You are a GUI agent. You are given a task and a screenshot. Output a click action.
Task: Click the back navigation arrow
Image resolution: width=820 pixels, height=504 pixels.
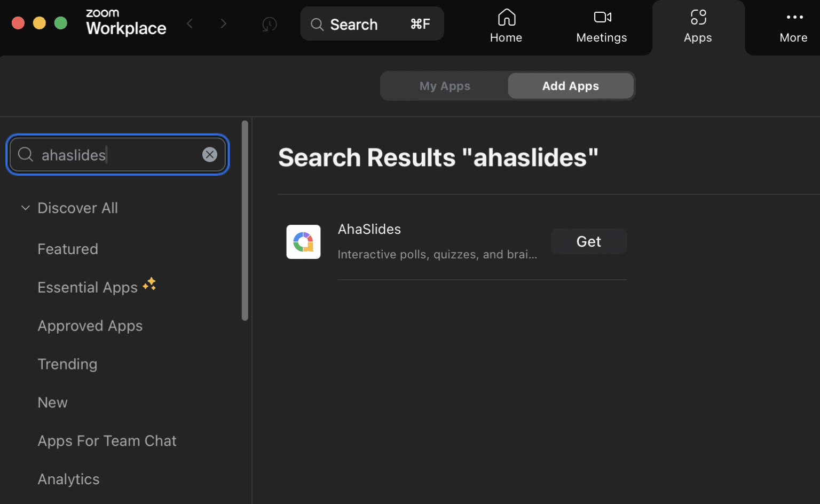pos(190,23)
